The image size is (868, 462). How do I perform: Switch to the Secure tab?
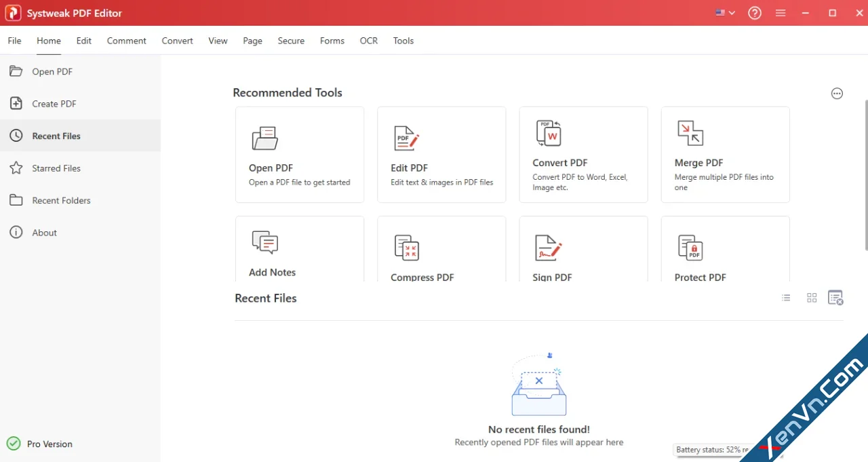click(x=291, y=41)
